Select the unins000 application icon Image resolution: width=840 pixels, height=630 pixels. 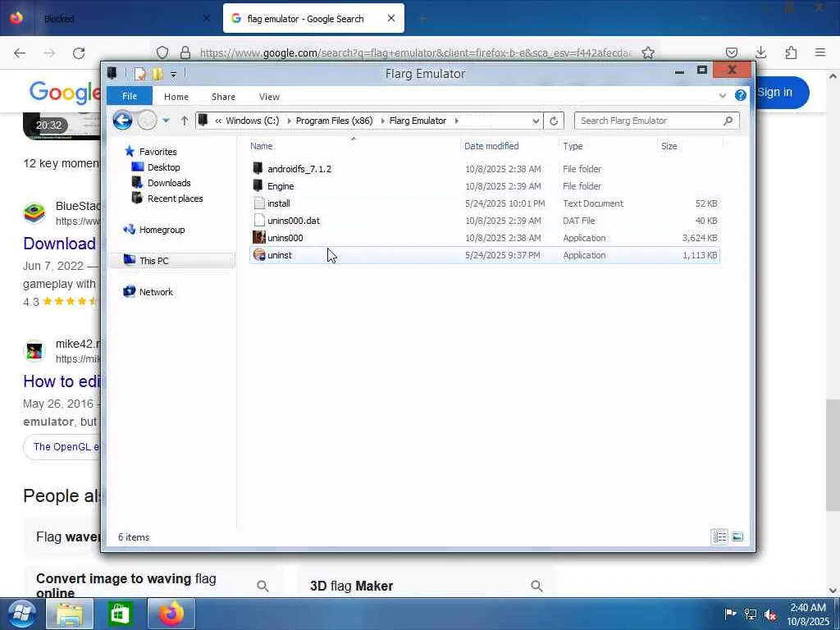coord(259,237)
